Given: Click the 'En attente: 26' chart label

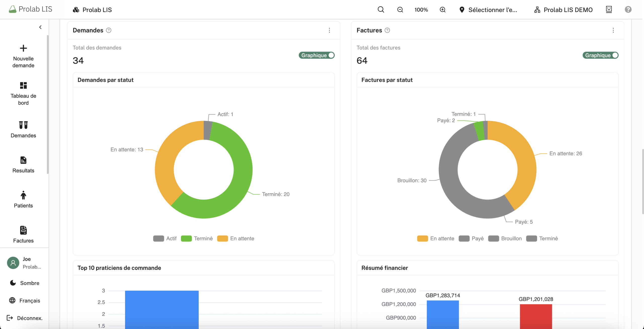Looking at the screenshot, I should coord(566,153).
